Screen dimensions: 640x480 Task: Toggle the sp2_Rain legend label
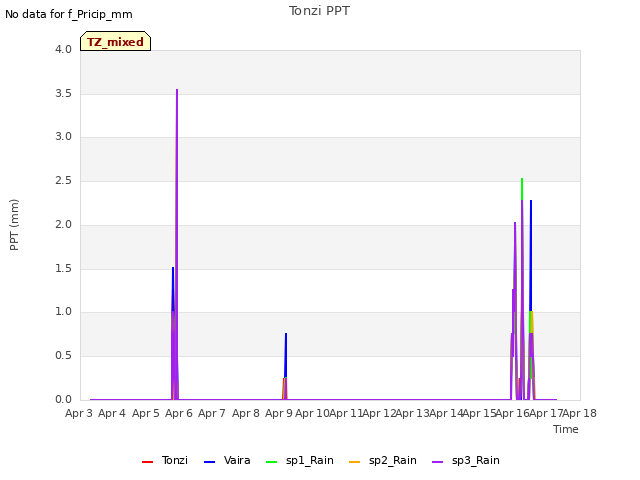(x=393, y=460)
